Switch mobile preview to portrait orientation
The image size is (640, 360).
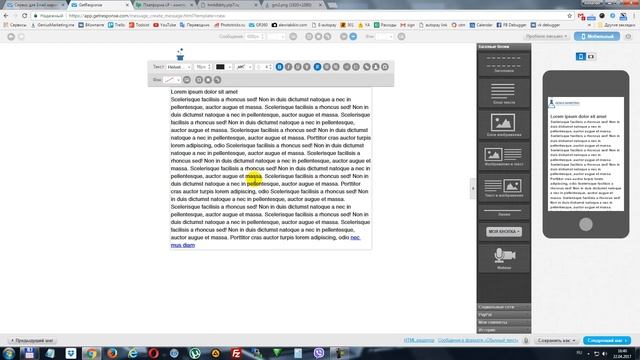(580, 56)
